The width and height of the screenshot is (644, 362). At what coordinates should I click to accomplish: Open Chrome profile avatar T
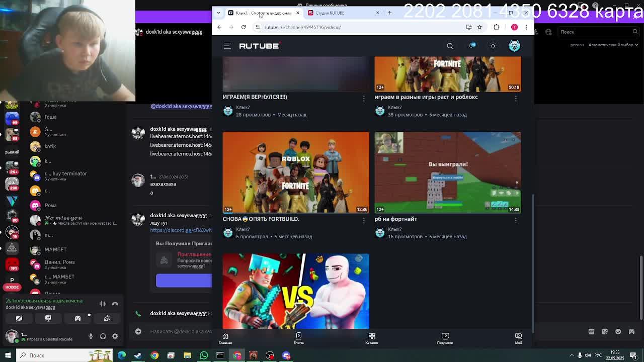tap(514, 27)
